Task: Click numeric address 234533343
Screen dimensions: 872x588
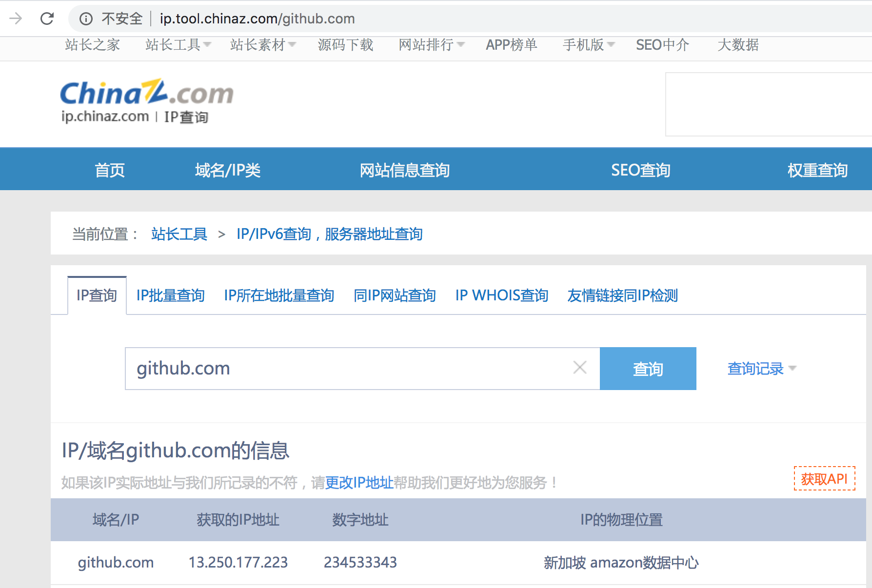Action: click(x=360, y=563)
